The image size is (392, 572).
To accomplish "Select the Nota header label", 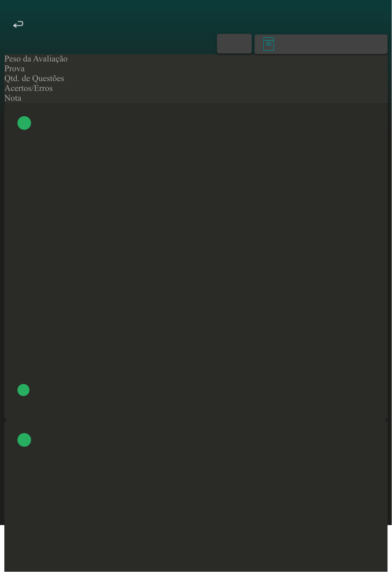I will [13, 98].
